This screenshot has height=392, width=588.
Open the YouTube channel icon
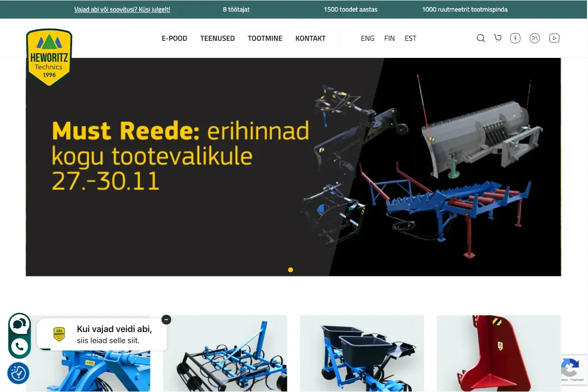coord(554,38)
